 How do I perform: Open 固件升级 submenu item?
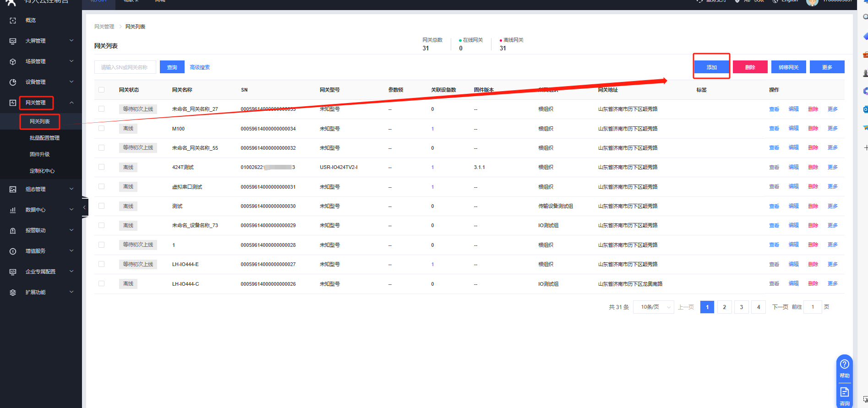click(x=40, y=154)
